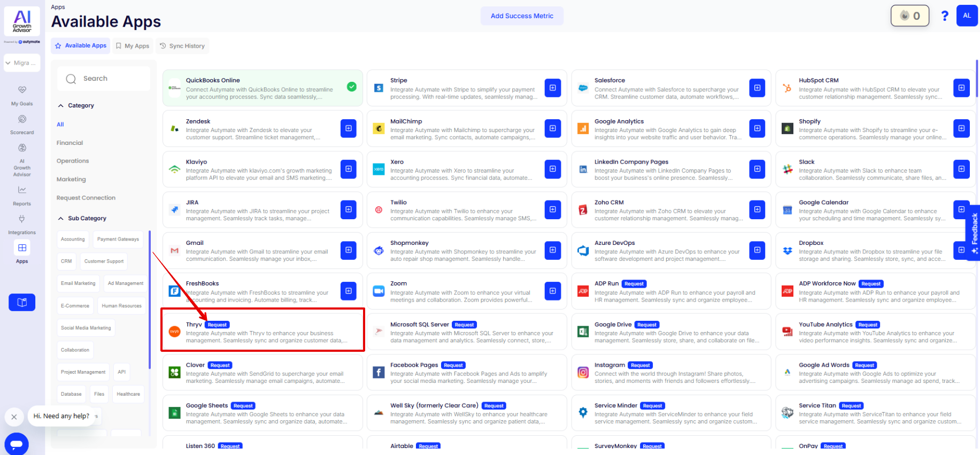
Task: Open the Migra workspace dropdown
Action: pyautogui.click(x=22, y=63)
